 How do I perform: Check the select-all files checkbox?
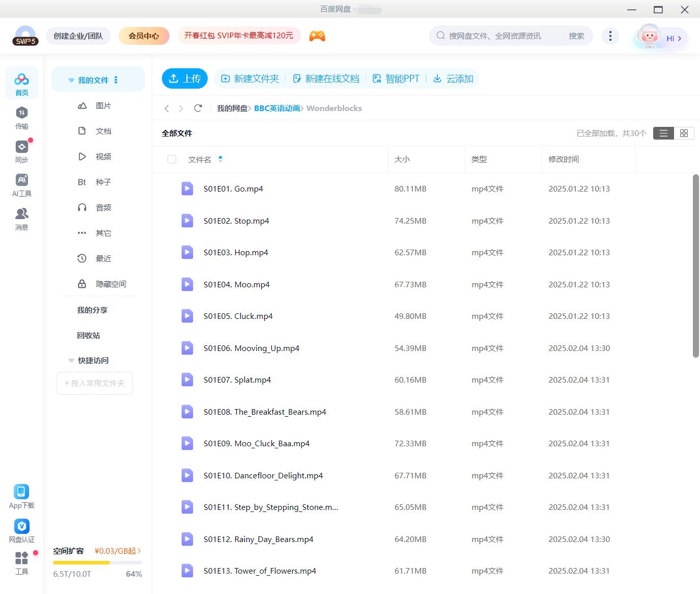pos(172,159)
